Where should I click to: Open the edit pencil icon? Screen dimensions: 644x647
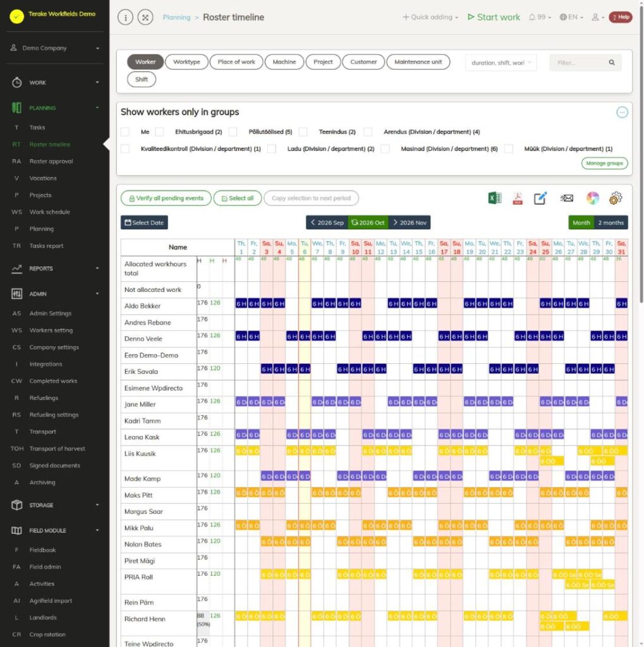coord(540,198)
